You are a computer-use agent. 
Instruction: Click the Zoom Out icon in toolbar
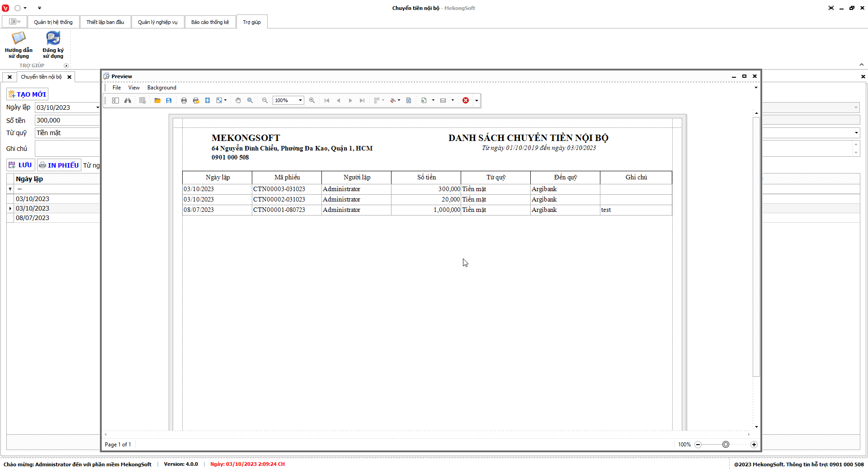[x=265, y=100]
